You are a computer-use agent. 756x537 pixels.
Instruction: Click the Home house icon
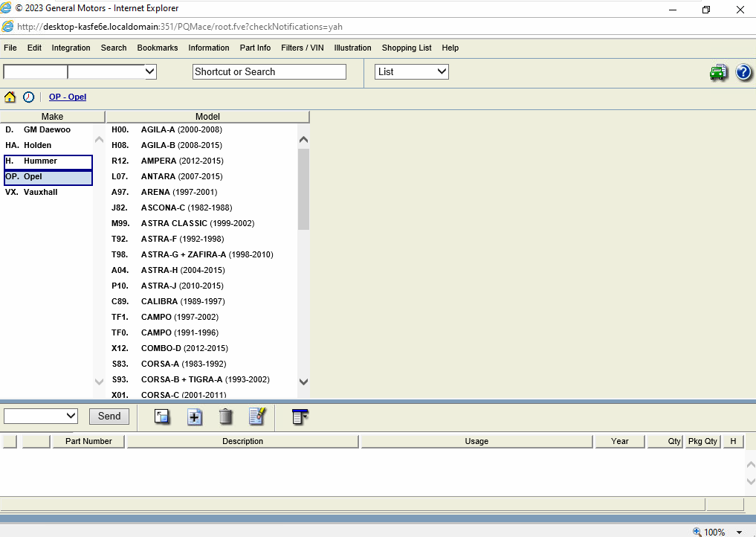tap(10, 97)
